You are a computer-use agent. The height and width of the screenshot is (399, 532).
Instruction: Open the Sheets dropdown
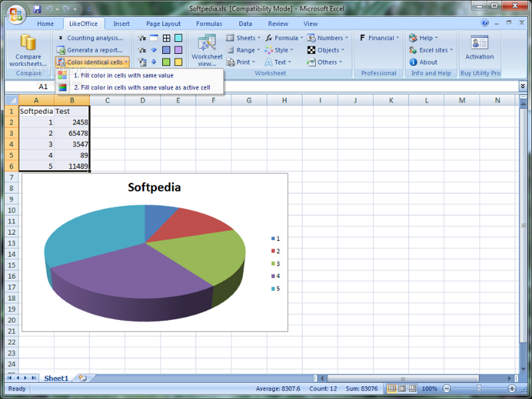pos(243,38)
